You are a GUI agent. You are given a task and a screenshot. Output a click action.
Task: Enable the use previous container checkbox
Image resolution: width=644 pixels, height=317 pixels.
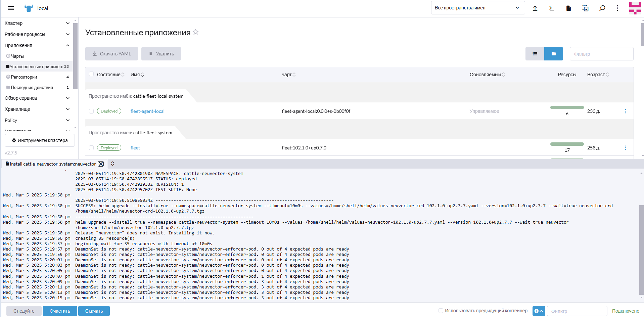[441, 311]
